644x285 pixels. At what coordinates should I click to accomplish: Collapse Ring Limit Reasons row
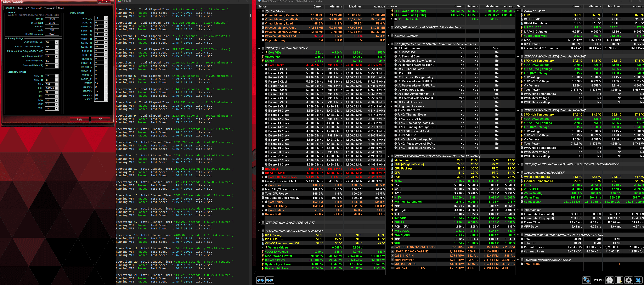pyautogui.click(x=392, y=106)
